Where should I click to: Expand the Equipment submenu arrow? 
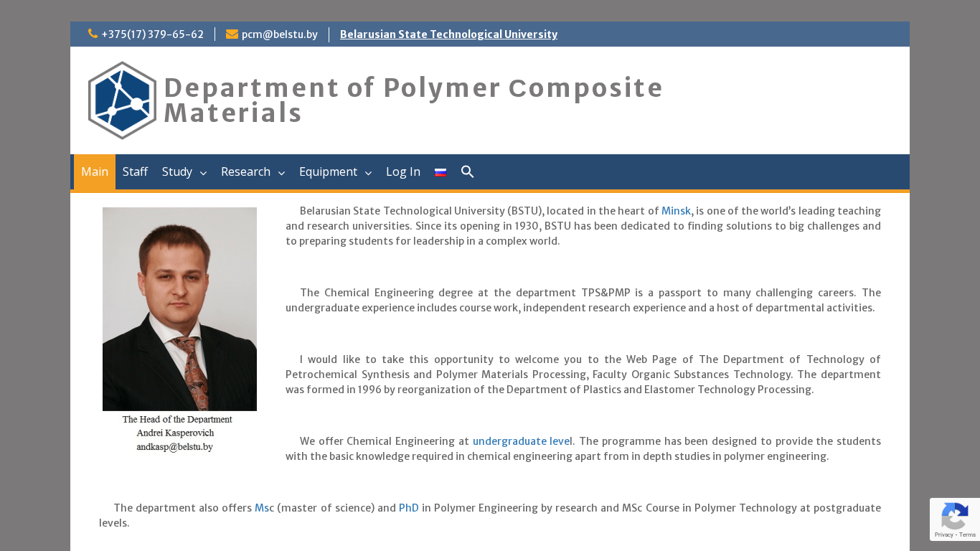pos(368,173)
